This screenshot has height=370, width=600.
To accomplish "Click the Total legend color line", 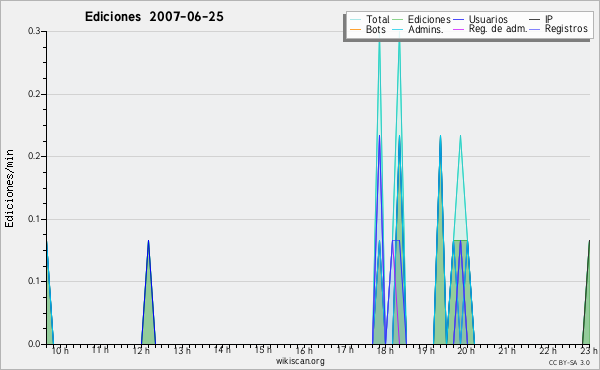I will 355,20.
